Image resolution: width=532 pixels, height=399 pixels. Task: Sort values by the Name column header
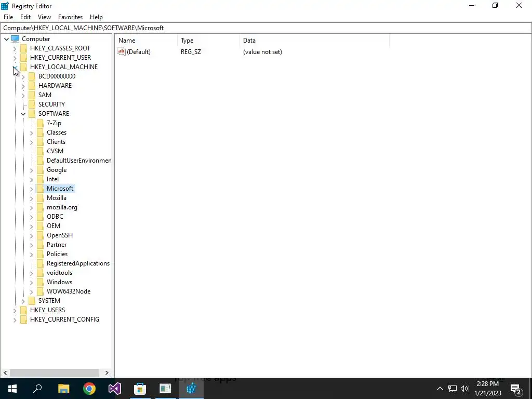[146, 41]
